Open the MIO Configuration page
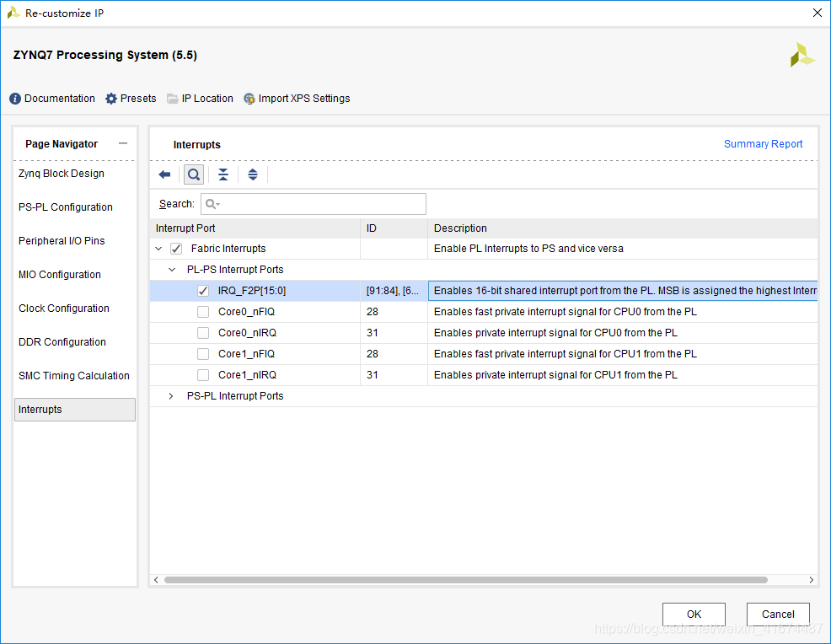This screenshot has height=644, width=831. point(59,275)
